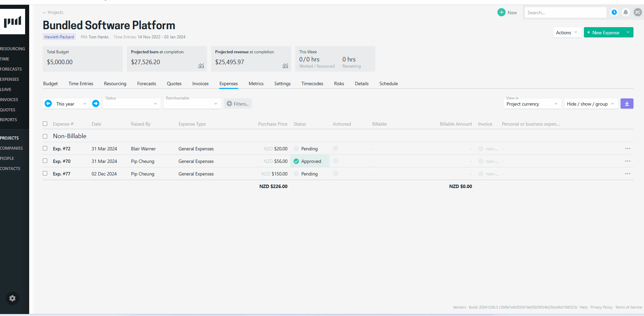Click inside the Search field

coord(565,12)
